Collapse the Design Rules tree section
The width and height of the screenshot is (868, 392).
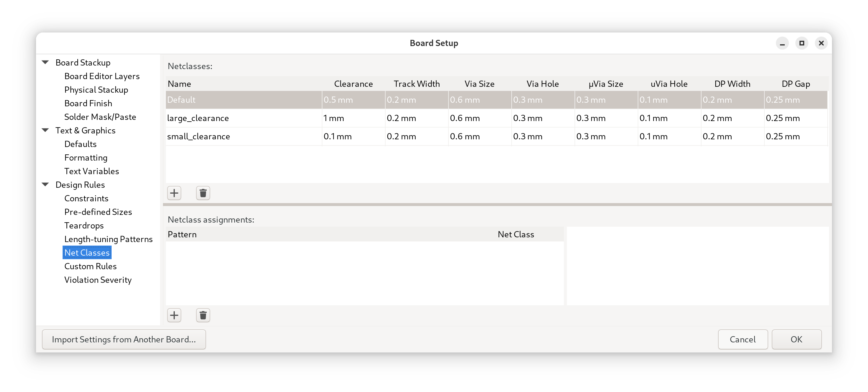tap(45, 184)
